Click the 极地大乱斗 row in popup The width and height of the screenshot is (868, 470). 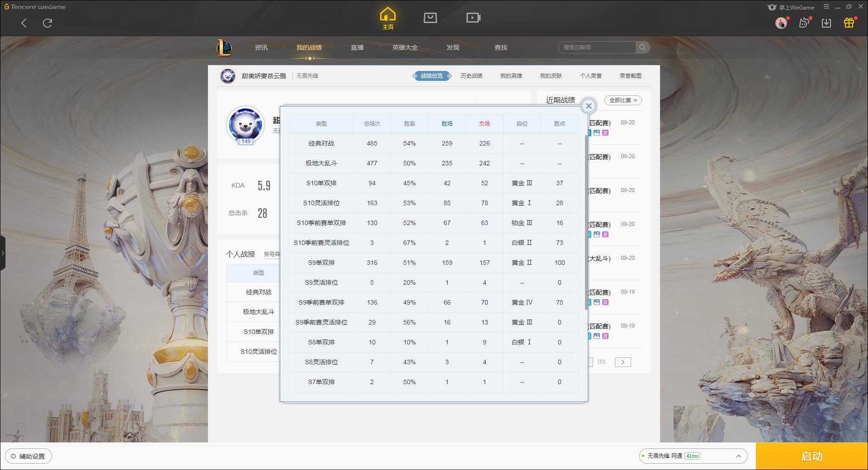point(434,163)
